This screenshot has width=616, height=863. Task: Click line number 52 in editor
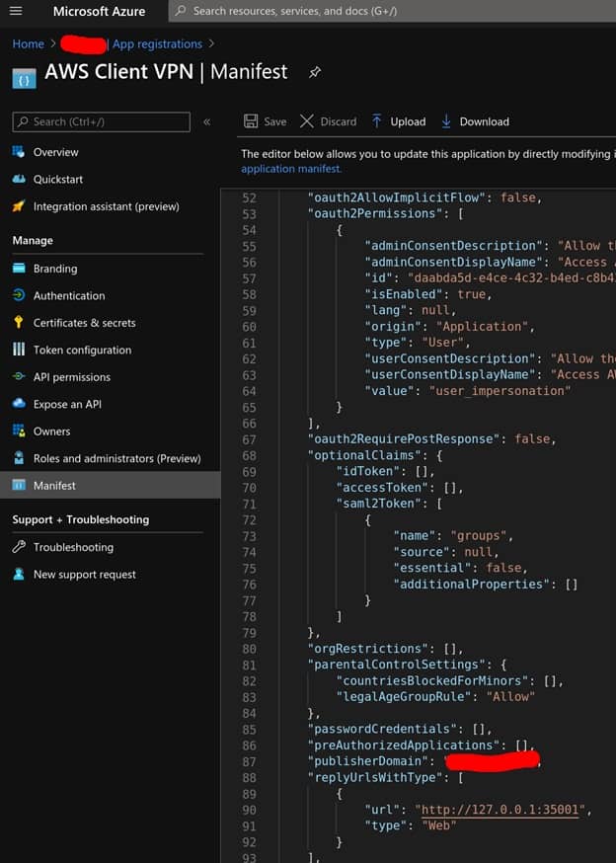pos(250,197)
